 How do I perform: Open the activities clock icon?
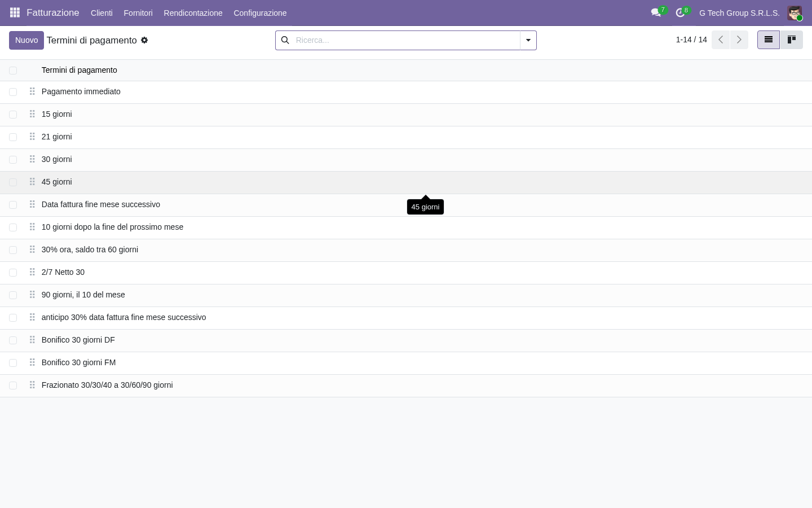pyautogui.click(x=680, y=12)
